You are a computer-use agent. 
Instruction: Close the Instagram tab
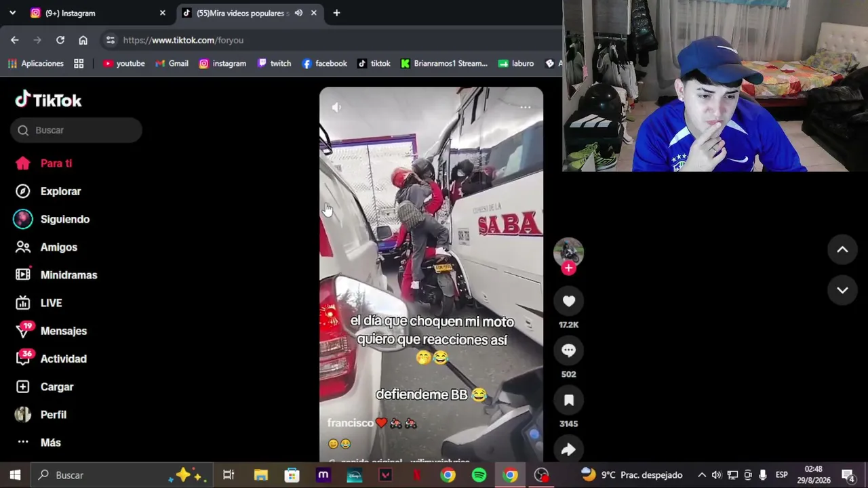point(163,13)
